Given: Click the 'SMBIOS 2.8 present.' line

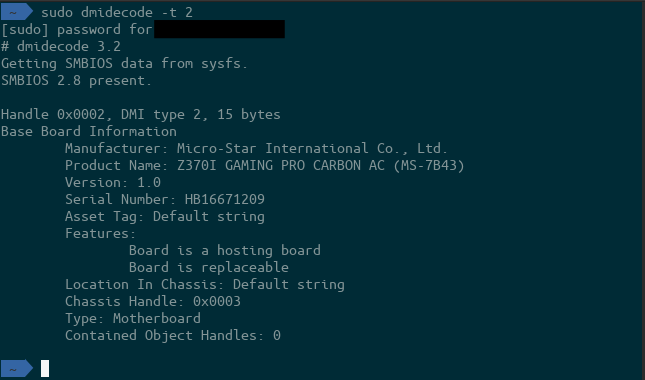Looking at the screenshot, I should pyautogui.click(x=77, y=81).
